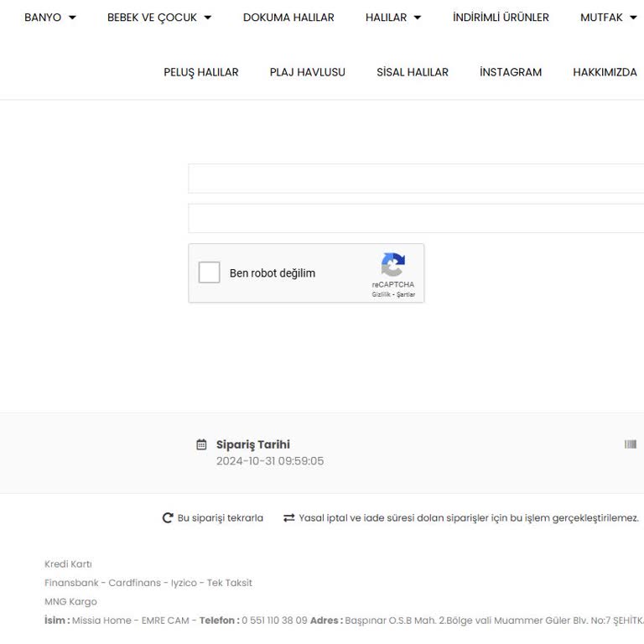Click 'MNG Kargo' shipping text
Viewport: 644px width, 644px height.
click(70, 602)
